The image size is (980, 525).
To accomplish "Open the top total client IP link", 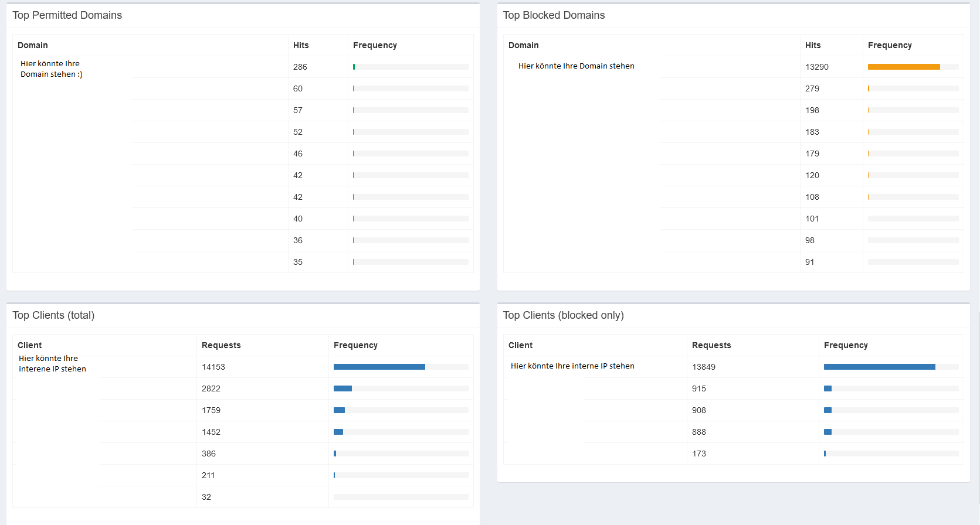I will click(x=52, y=364).
